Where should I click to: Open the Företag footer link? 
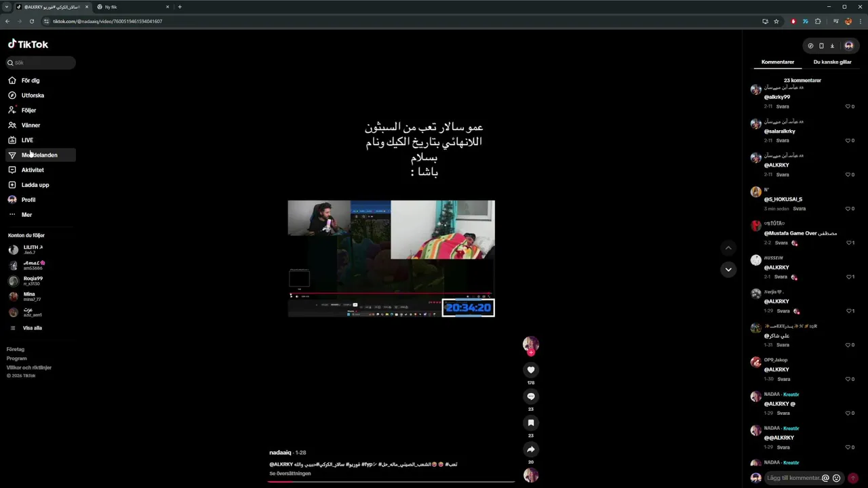[x=16, y=349]
